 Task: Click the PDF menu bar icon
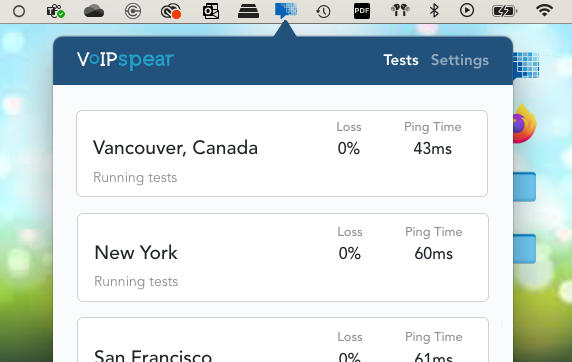tap(362, 11)
